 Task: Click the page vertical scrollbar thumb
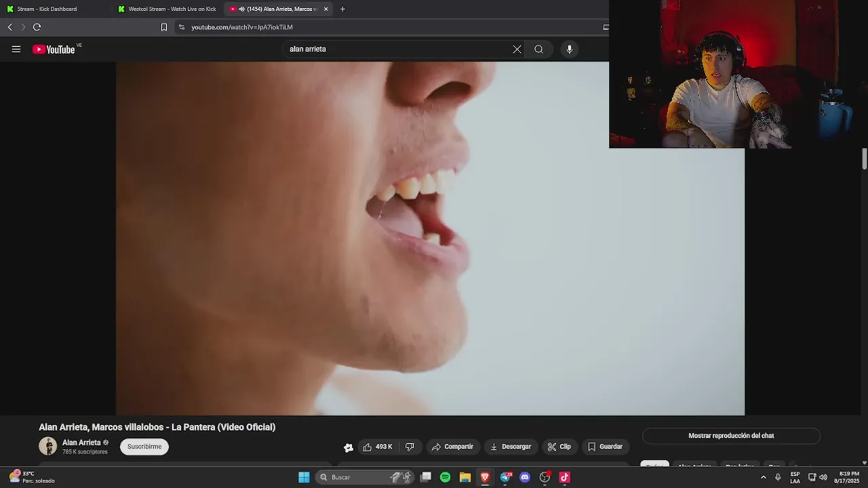coord(864,159)
